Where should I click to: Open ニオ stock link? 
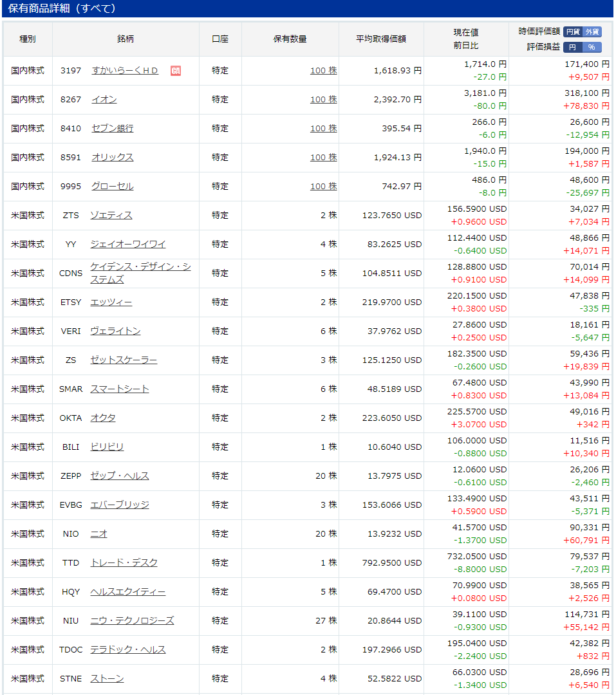(x=99, y=533)
